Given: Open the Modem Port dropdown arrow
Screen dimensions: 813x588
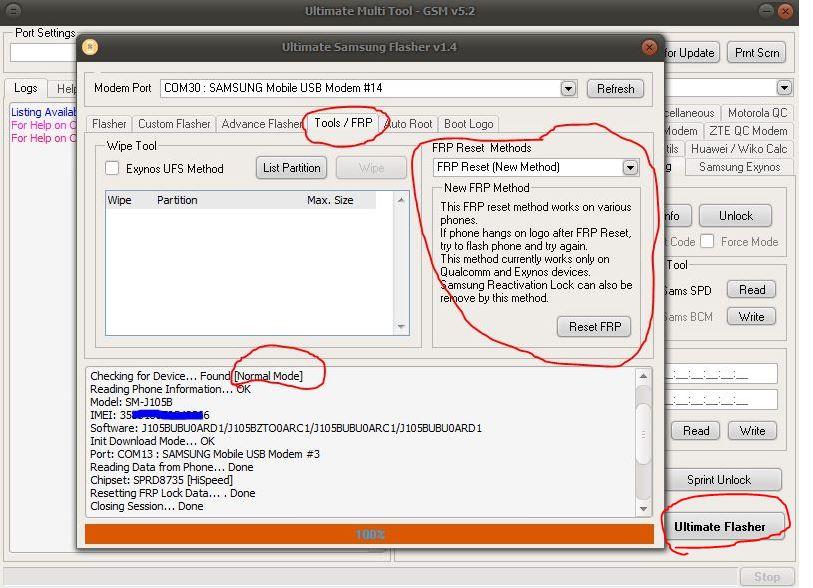Looking at the screenshot, I should (568, 89).
